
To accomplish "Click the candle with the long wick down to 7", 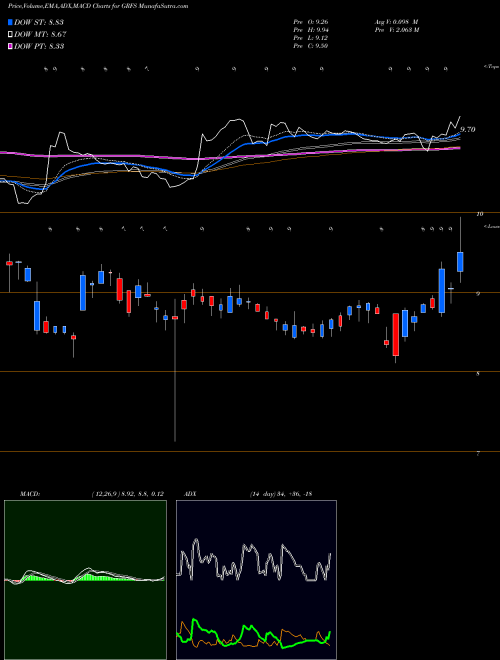I will [175, 318].
